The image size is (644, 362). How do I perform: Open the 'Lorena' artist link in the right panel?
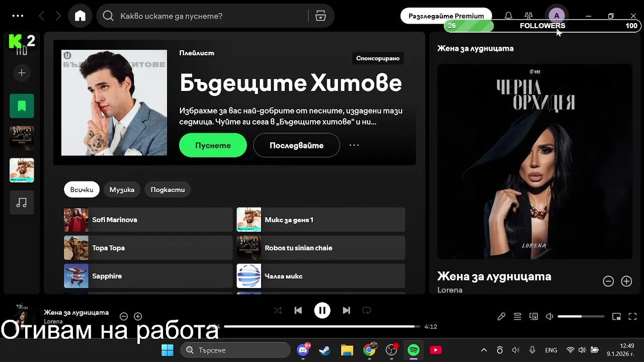coord(450,290)
